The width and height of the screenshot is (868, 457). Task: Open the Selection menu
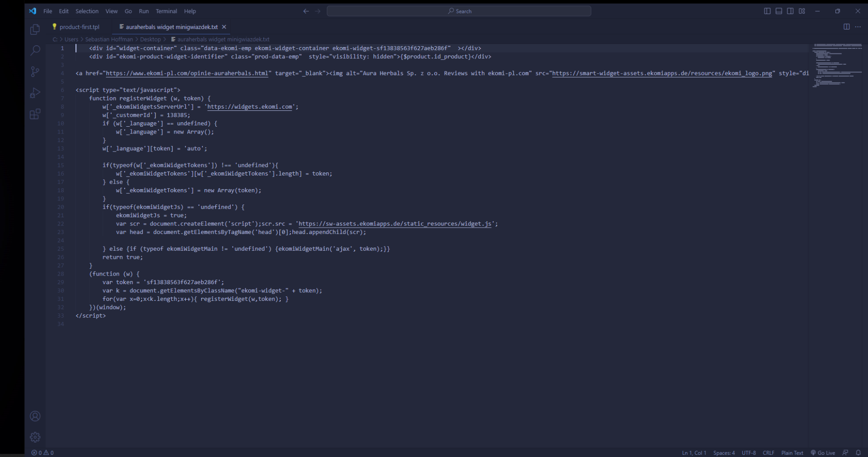(87, 11)
